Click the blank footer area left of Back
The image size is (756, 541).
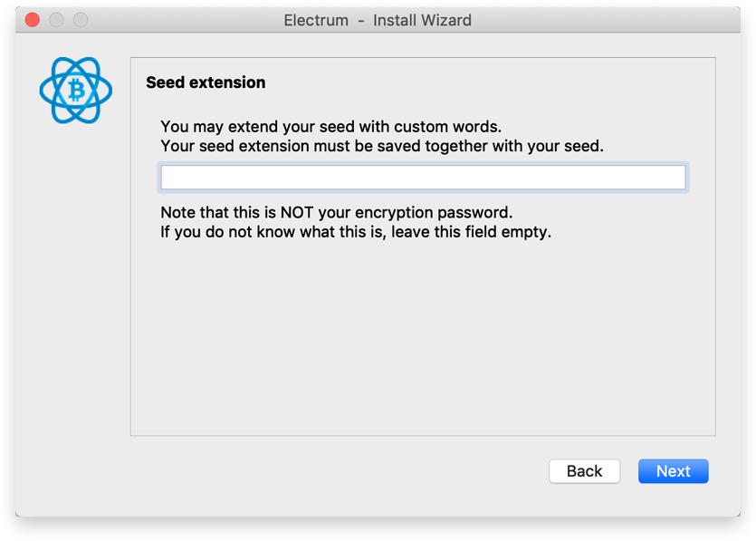[x=317, y=471]
